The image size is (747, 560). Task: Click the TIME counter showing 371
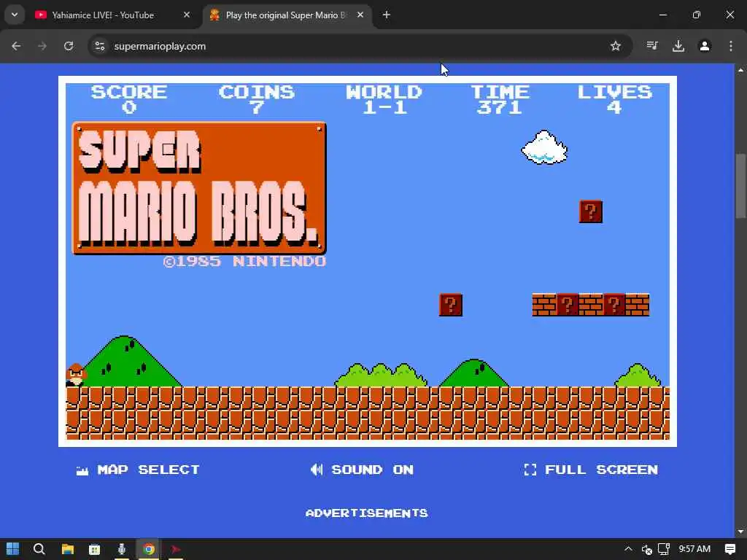click(x=500, y=99)
